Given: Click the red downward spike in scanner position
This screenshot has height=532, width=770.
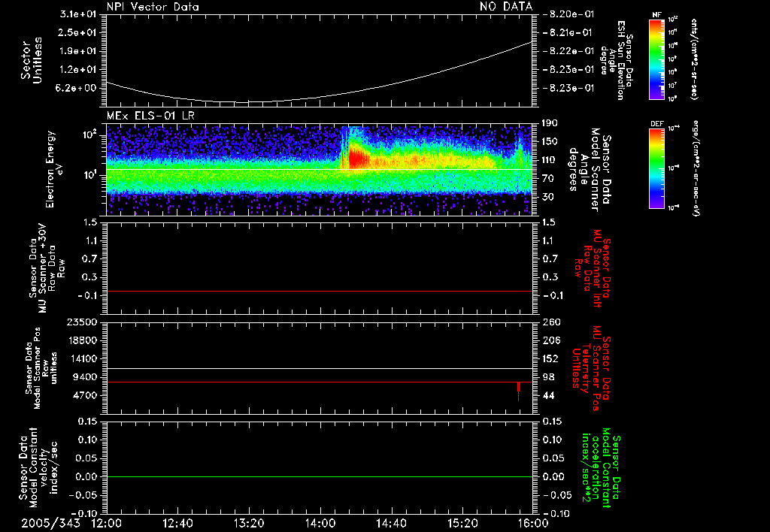Looking at the screenshot, I should pyautogui.click(x=518, y=391).
